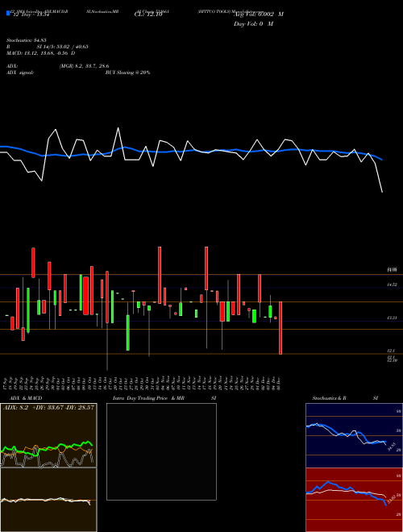Screen dimensions: 403x532
Task: Click the large green candlestick at 12.1 level
Action: tap(128, 333)
